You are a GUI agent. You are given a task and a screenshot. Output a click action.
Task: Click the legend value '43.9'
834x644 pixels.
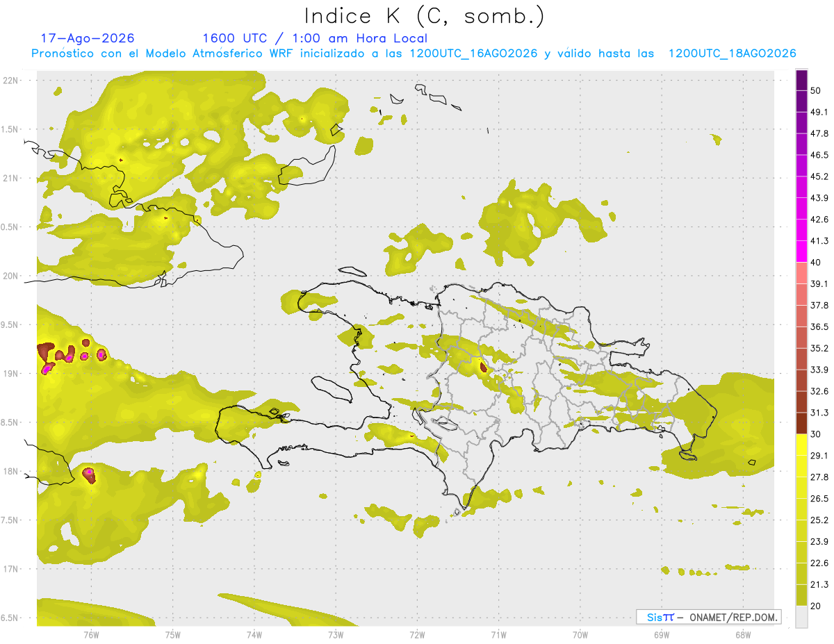coord(819,198)
